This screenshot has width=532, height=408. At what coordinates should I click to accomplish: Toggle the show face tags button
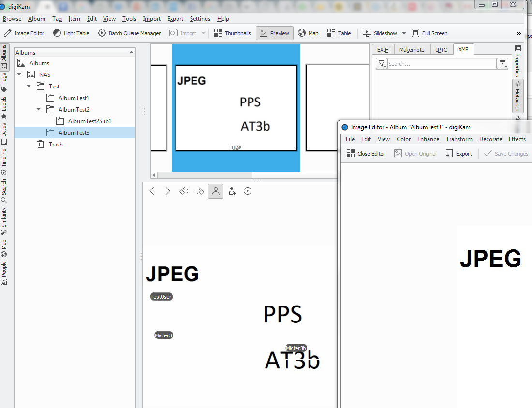(216, 191)
